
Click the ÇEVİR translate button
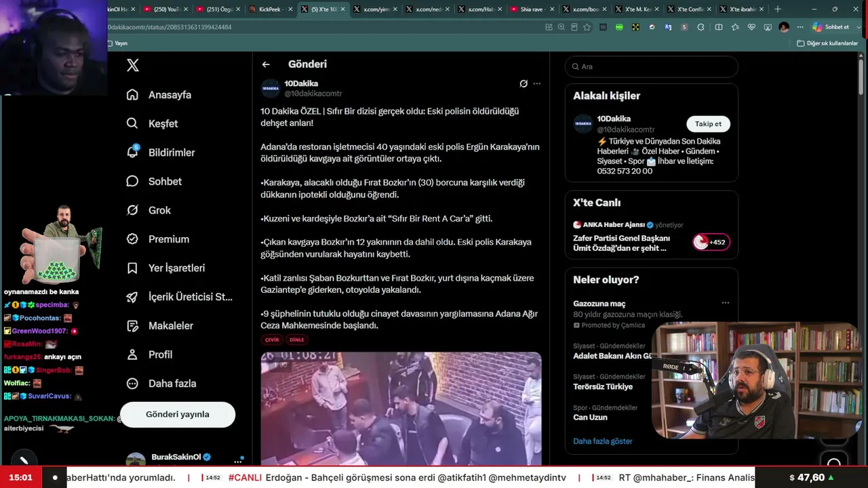pos(272,340)
